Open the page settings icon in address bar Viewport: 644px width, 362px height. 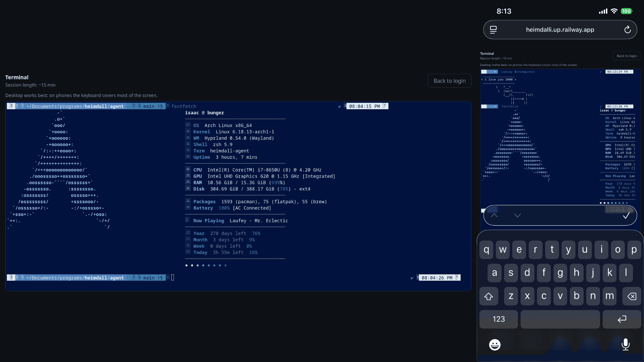pos(493,29)
